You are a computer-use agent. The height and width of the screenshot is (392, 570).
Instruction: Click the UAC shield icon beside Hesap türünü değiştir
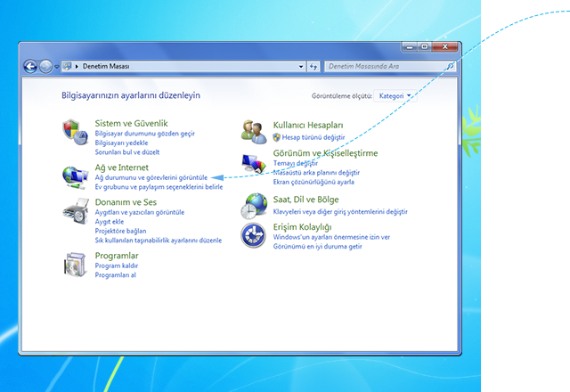(277, 137)
